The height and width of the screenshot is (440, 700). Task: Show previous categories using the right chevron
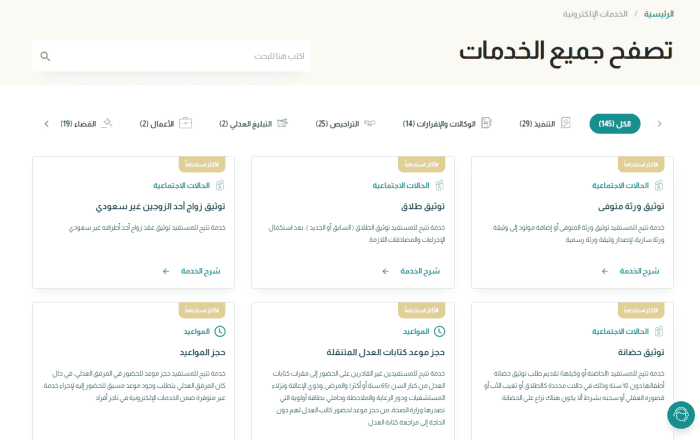coord(659,124)
